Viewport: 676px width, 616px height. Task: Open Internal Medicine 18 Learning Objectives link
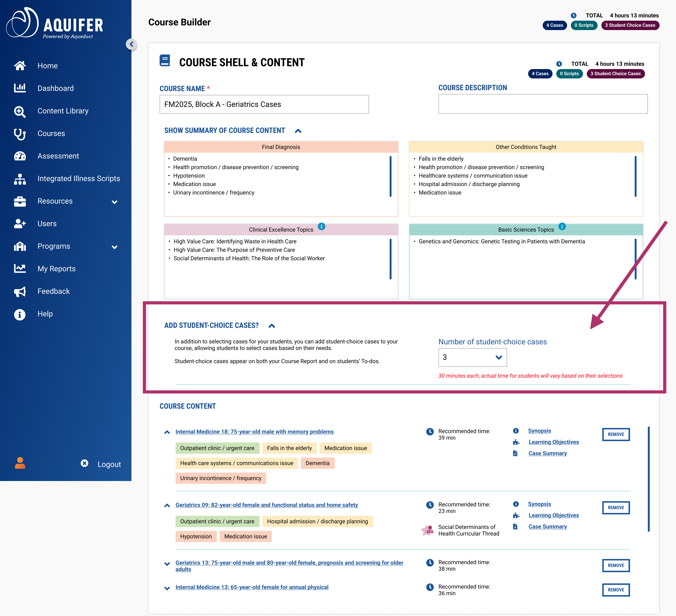tap(554, 442)
